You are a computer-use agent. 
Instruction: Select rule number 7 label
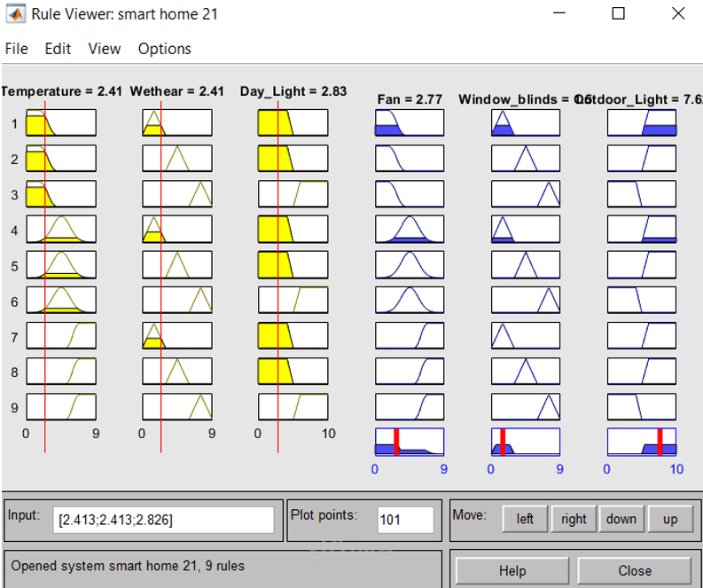(14, 337)
